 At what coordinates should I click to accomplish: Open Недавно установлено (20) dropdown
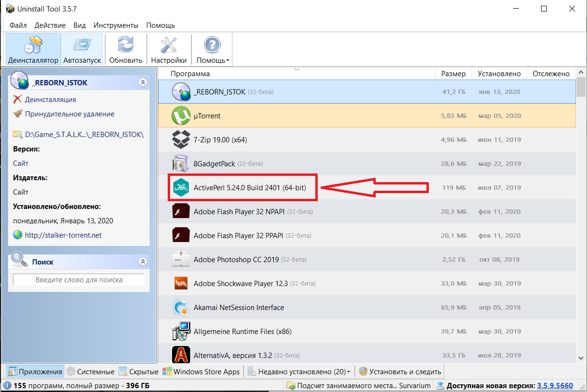coord(299,371)
